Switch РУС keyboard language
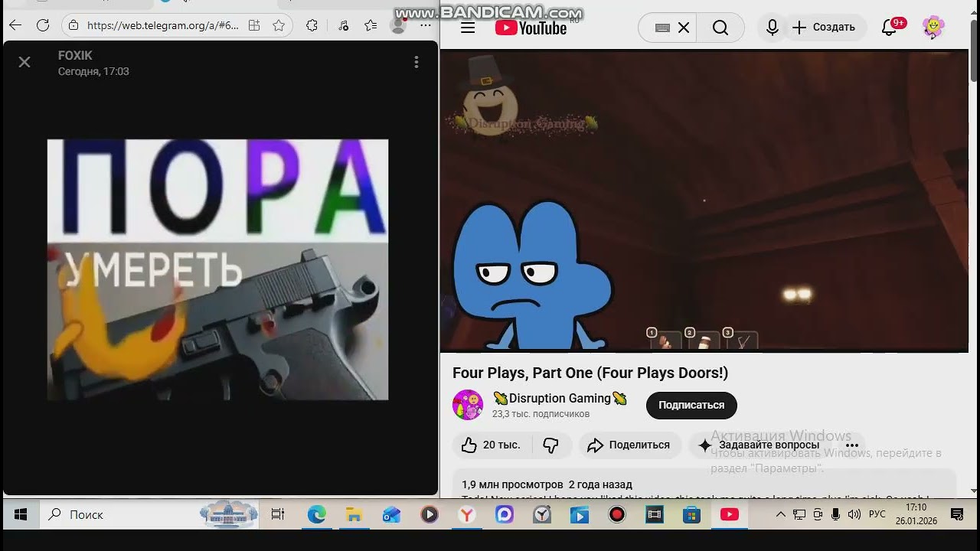This screenshot has width=980, height=551. tap(877, 514)
